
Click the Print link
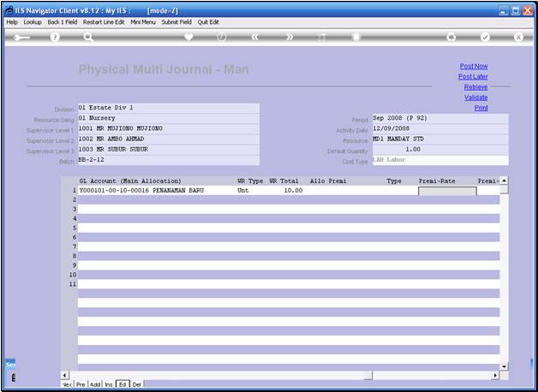coord(481,108)
